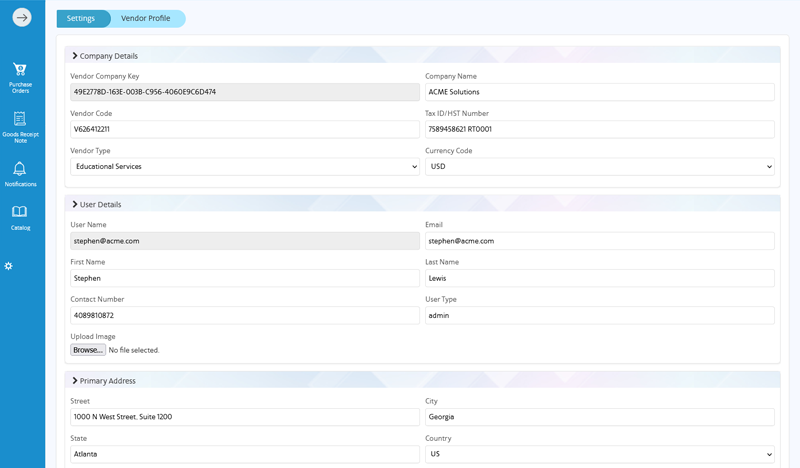Focus the Company Name input field
Image resolution: width=800 pixels, height=468 pixels.
point(599,92)
